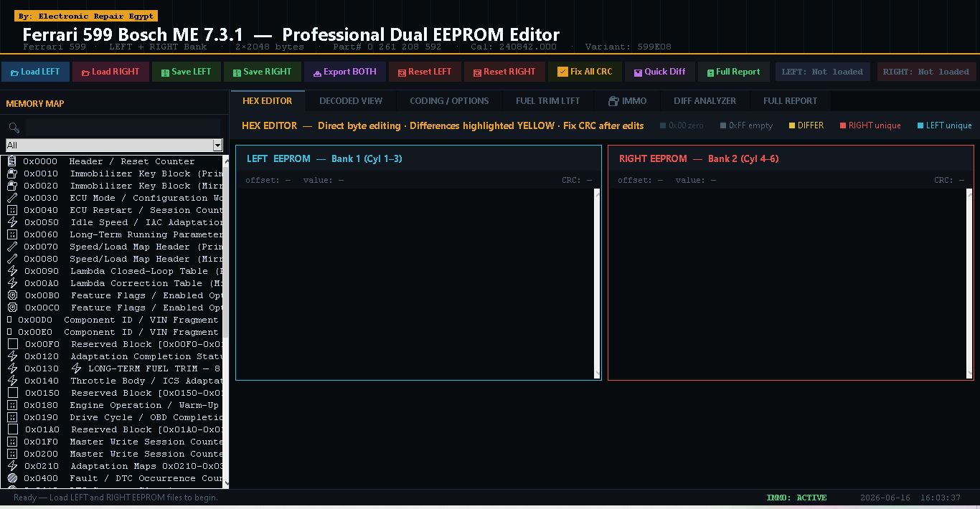The image size is (980, 509).
Task: Click the Reset LEFT button
Action: [x=425, y=72]
